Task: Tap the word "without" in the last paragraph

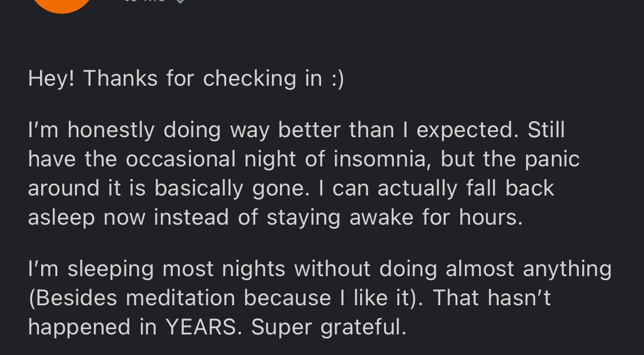Action: [x=333, y=269]
